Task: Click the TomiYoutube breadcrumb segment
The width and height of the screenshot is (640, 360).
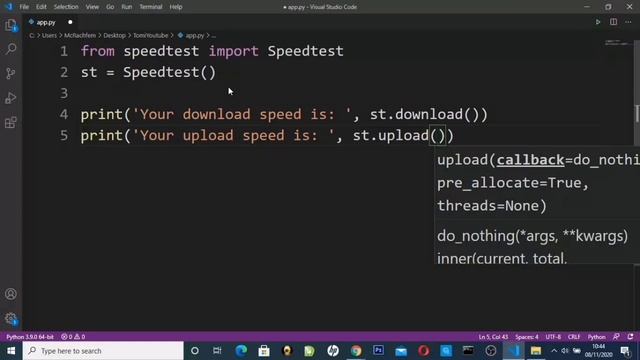Action: (151, 36)
